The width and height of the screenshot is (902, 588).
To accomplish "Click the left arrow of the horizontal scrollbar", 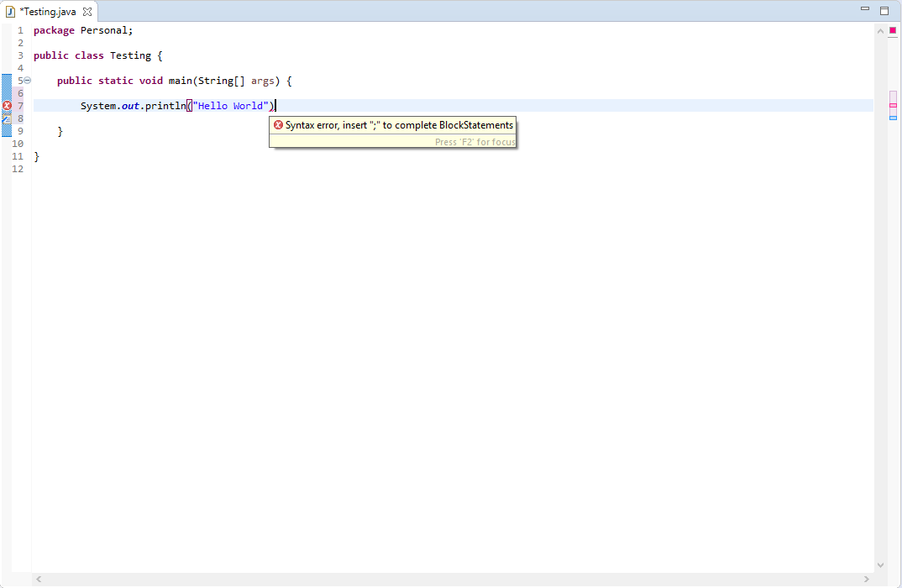I will (x=39, y=579).
